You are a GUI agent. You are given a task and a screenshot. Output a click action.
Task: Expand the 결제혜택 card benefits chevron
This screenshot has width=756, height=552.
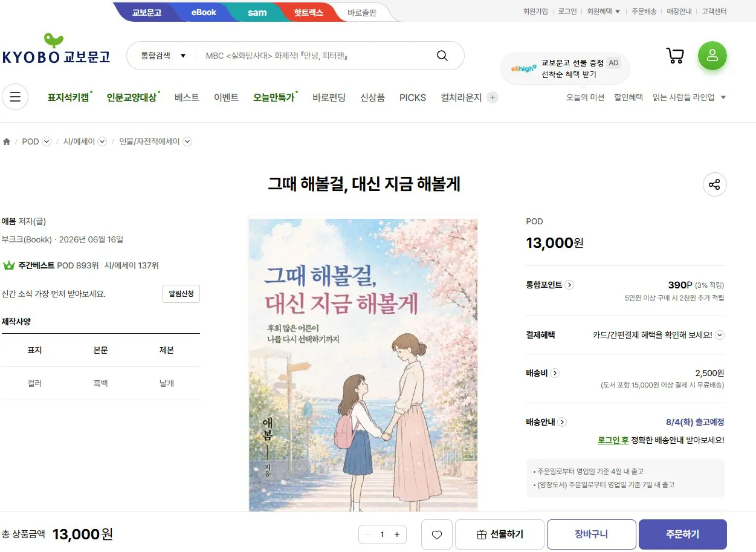(720, 335)
